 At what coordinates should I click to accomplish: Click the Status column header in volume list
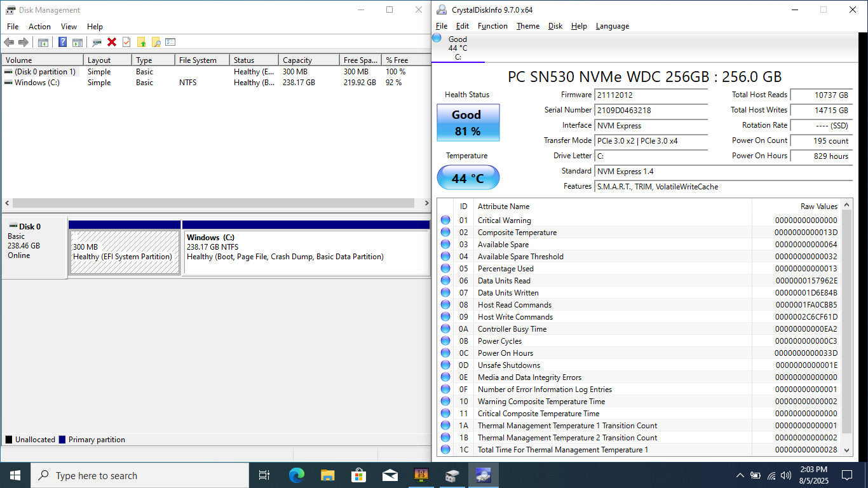254,60
